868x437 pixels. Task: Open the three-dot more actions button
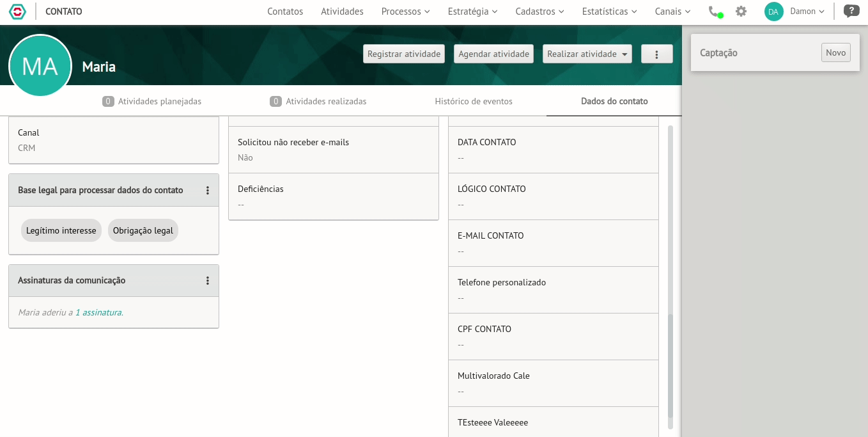coord(657,54)
